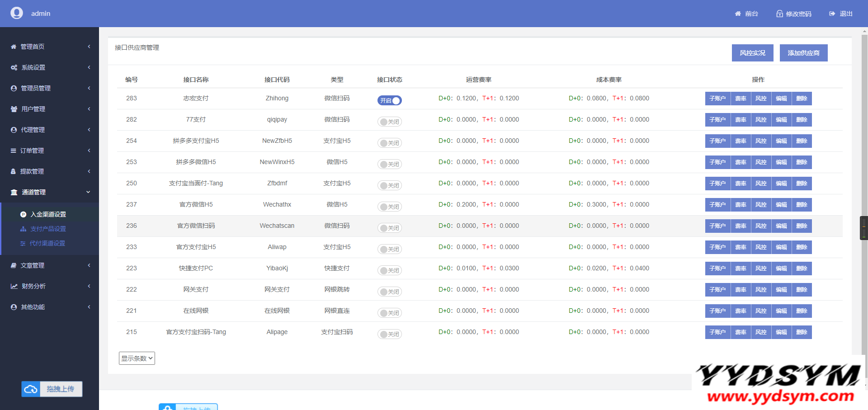Screen dimensions: 868x410
Task: Open the 显示条数 dropdown
Action: click(x=137, y=358)
